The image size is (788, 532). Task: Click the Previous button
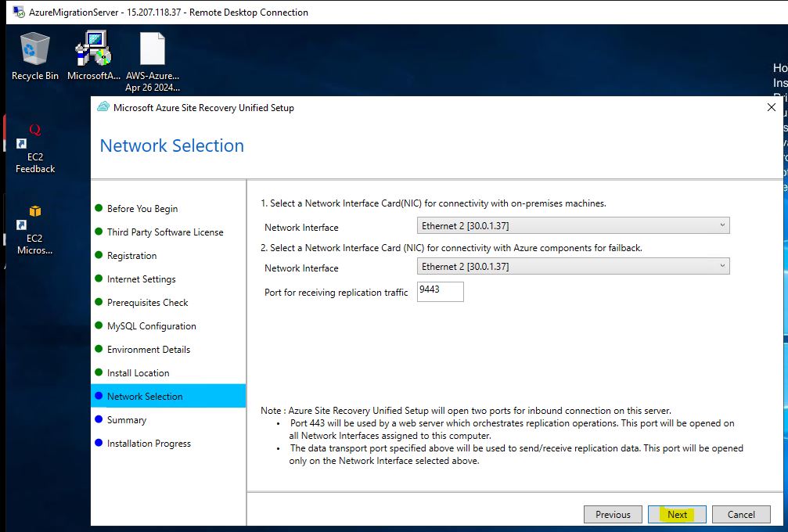pyautogui.click(x=613, y=514)
